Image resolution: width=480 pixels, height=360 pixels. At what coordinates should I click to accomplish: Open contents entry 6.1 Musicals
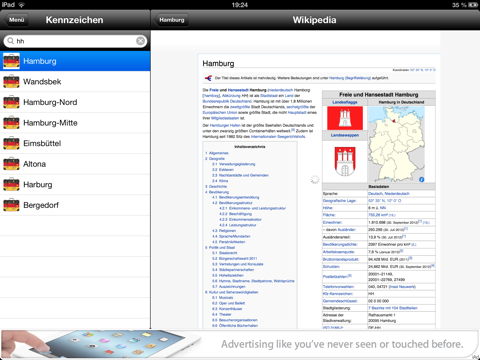coord(223,298)
